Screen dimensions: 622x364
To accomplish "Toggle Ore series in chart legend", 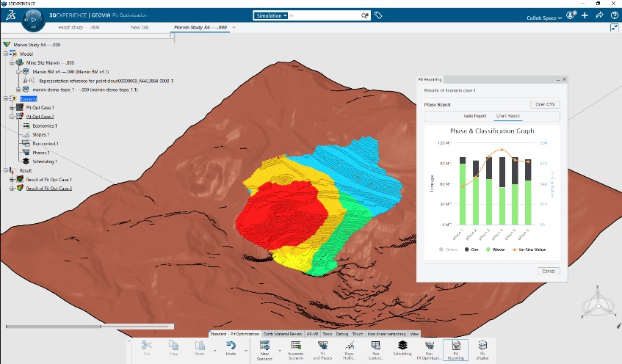I will 471,250.
